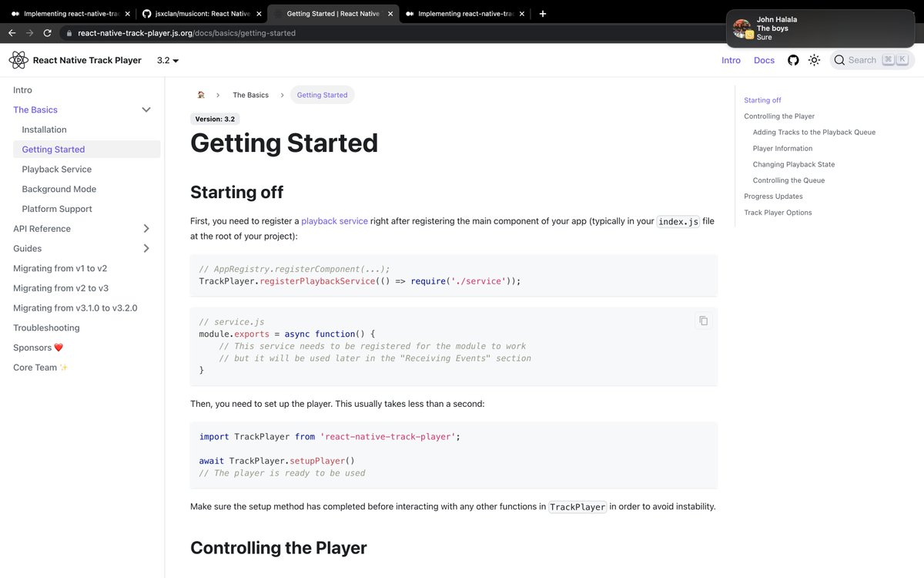Open a new browser tab
The width and height of the screenshot is (924, 578).
pos(543,14)
